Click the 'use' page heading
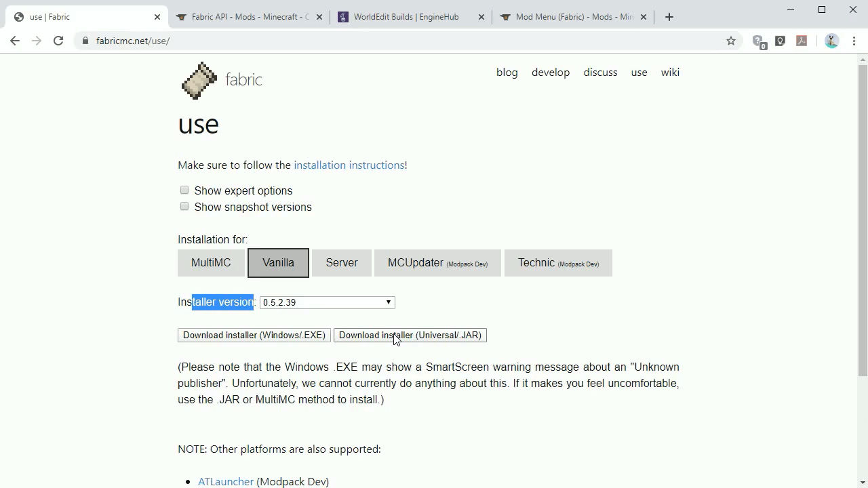This screenshot has height=488, width=868. (x=198, y=125)
